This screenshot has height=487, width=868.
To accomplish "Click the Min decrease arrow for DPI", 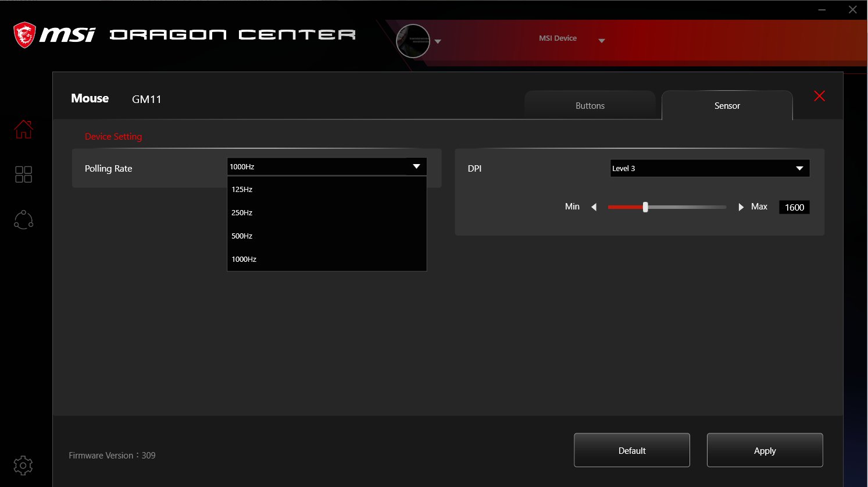I will click(594, 207).
